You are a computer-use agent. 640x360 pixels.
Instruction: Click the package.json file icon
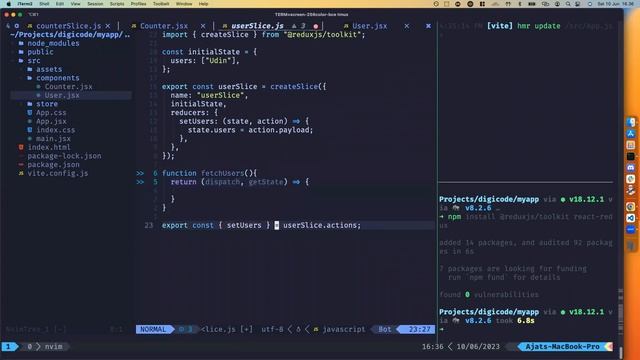coord(21,164)
